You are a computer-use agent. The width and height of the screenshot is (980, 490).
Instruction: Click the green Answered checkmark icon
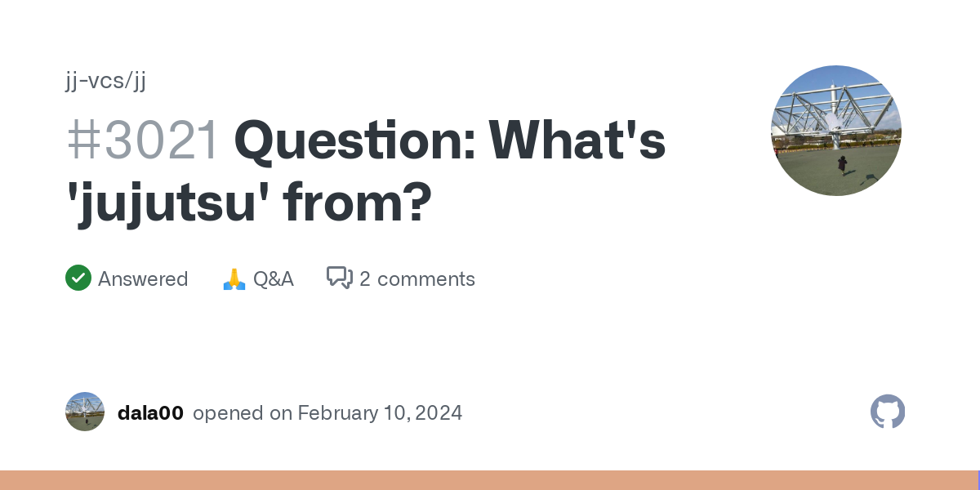(x=78, y=278)
